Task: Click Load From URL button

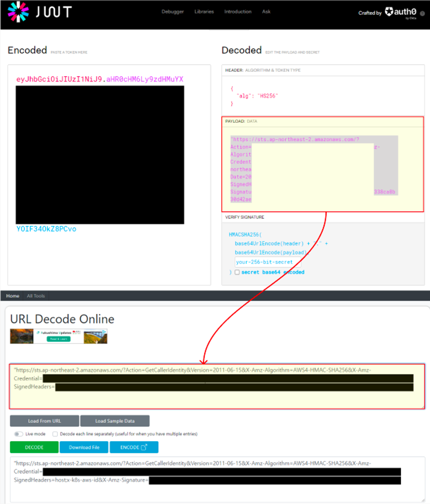Action: [45, 421]
